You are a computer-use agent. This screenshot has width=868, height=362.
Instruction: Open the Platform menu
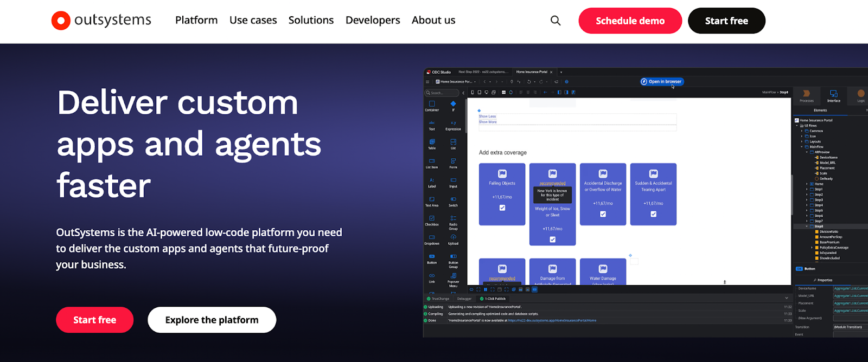click(x=196, y=21)
